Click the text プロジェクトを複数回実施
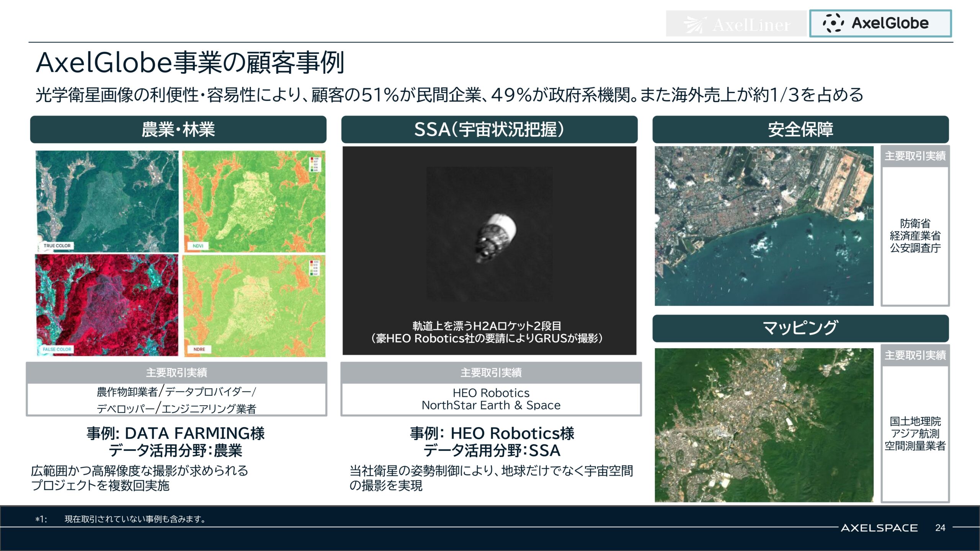Viewport: 980px width, 551px height. [100, 486]
